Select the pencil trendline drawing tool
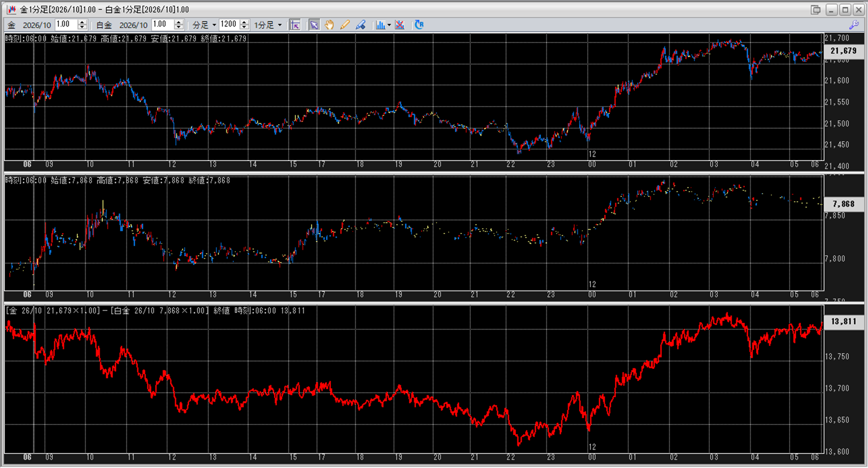The image size is (868, 468). click(345, 25)
